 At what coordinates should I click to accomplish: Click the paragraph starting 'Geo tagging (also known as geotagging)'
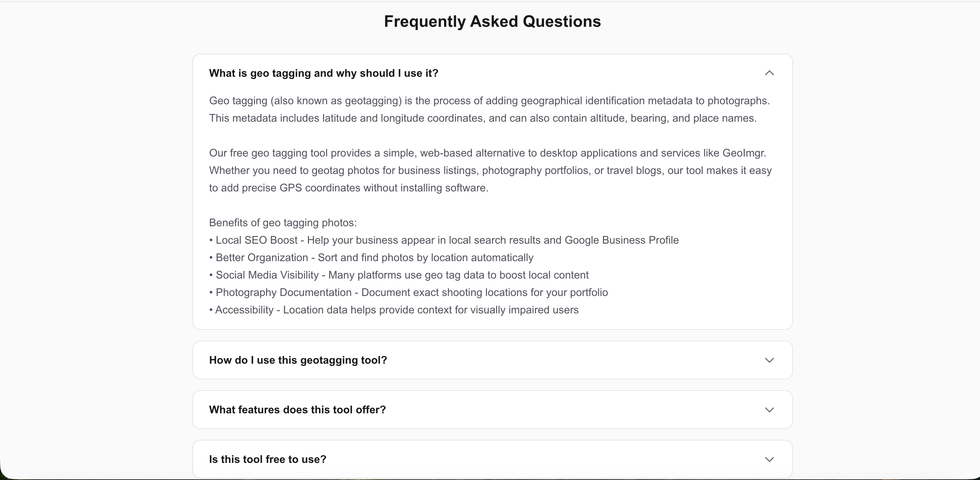tap(489, 101)
